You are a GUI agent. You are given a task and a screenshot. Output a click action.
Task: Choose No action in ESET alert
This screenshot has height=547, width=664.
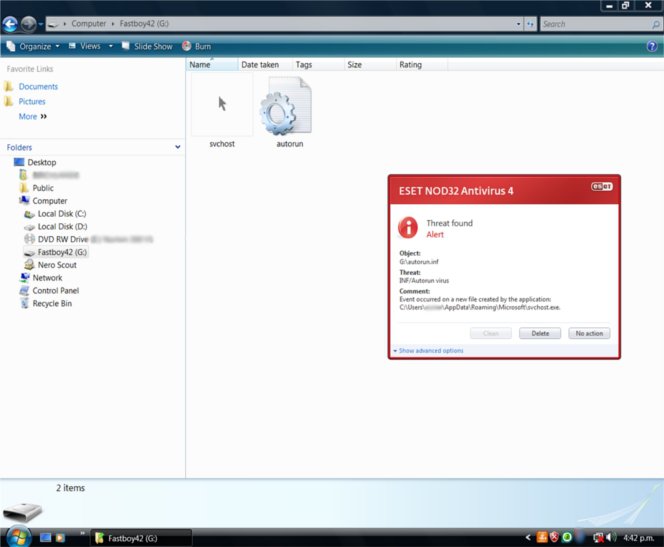(x=589, y=334)
